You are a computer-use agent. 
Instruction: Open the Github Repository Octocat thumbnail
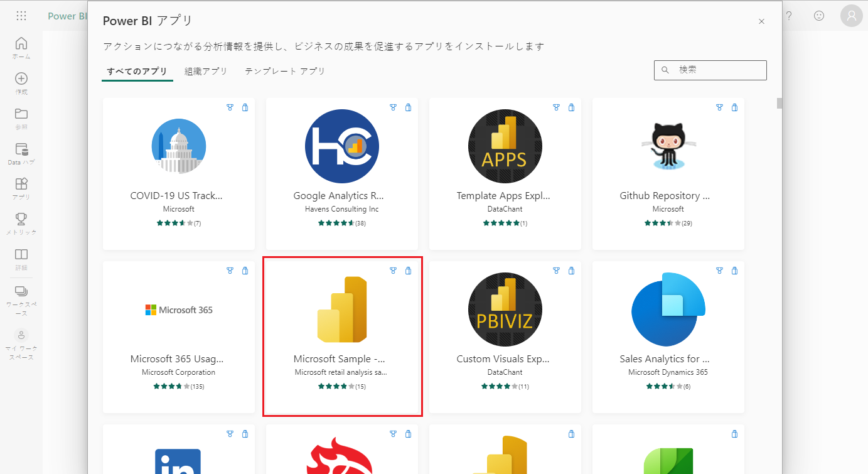(x=668, y=146)
